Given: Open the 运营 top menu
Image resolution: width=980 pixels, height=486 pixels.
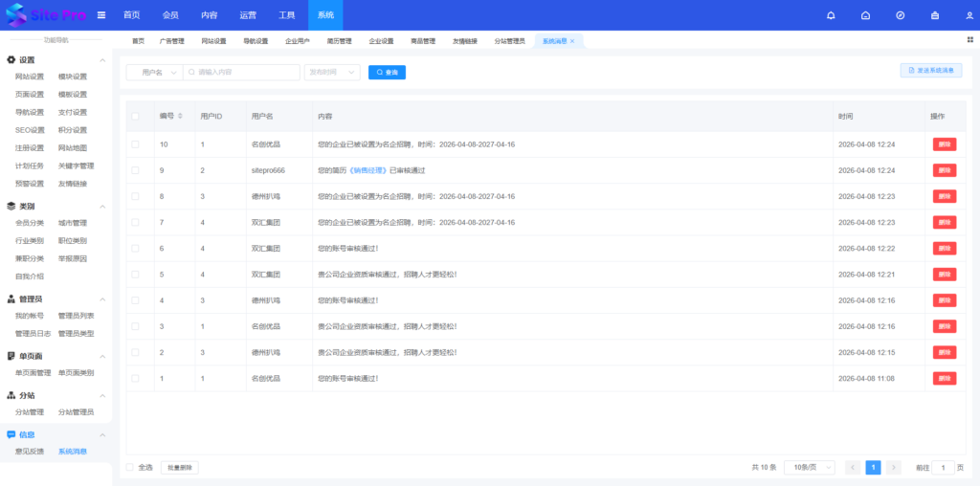Looking at the screenshot, I should pyautogui.click(x=248, y=15).
